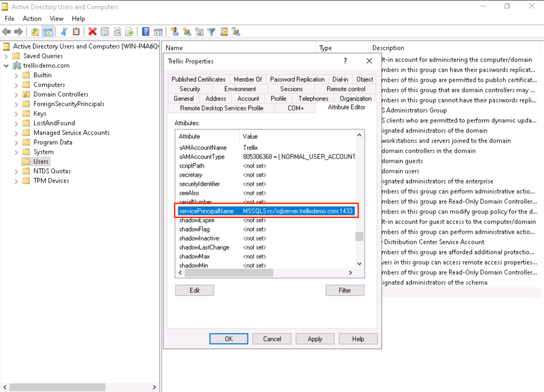Click the Cut scissors toolbar icon
The width and height of the screenshot is (544, 392).
(64, 32)
